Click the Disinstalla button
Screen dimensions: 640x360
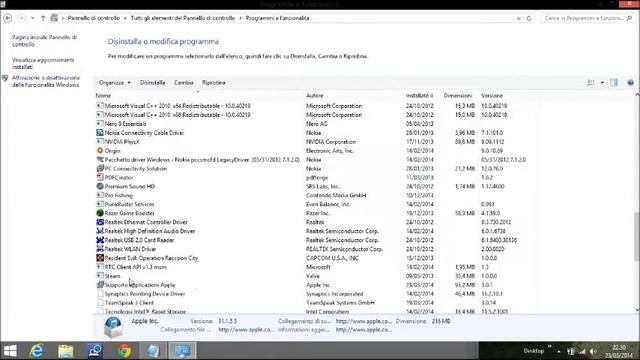(153, 82)
